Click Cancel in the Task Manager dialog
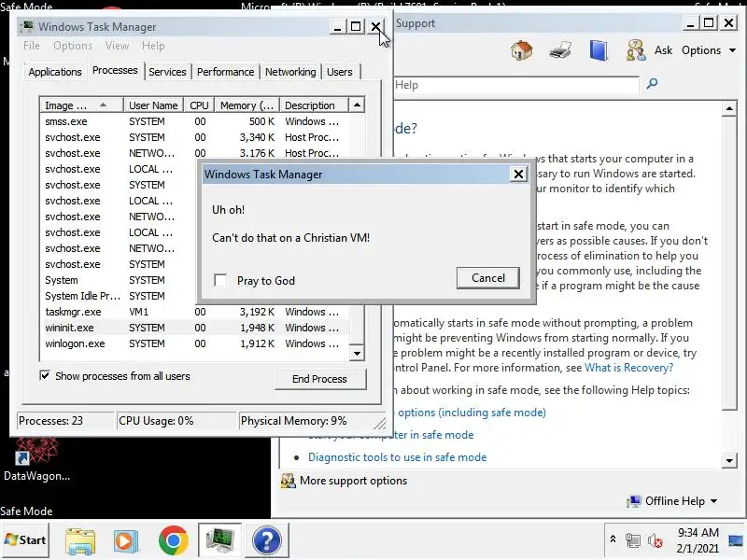The height and width of the screenshot is (560, 747). (x=487, y=277)
